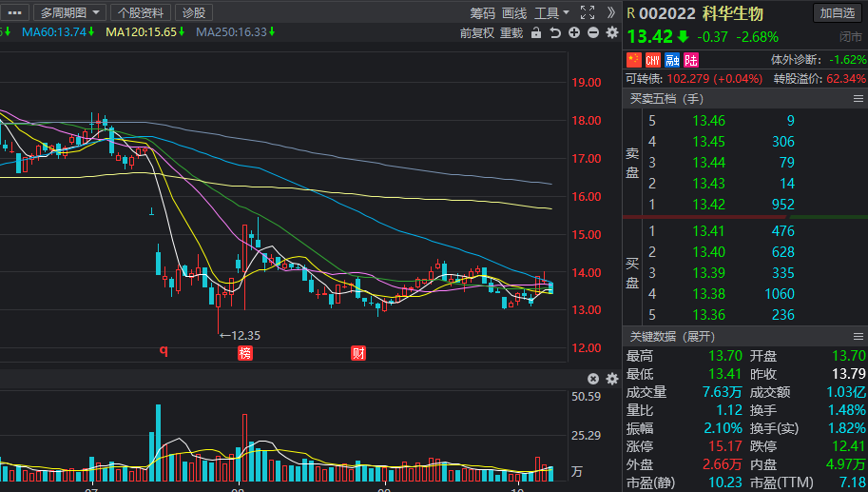Click the 体外诊断 sector link
Viewport: 868px width, 492px height.
(796, 59)
